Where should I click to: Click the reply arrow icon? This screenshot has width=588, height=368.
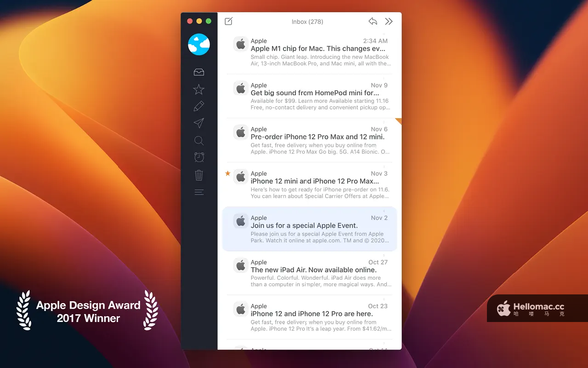[373, 21]
